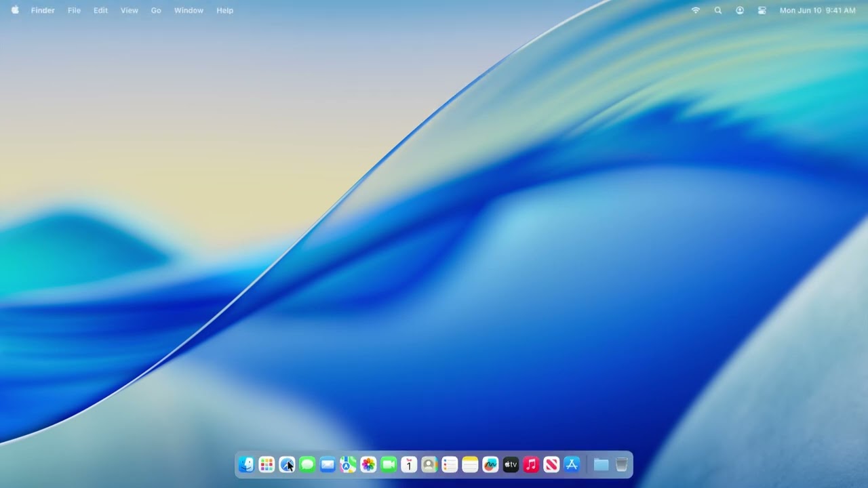Launch FaceTime from the Dock
868x488 pixels.
click(x=389, y=464)
